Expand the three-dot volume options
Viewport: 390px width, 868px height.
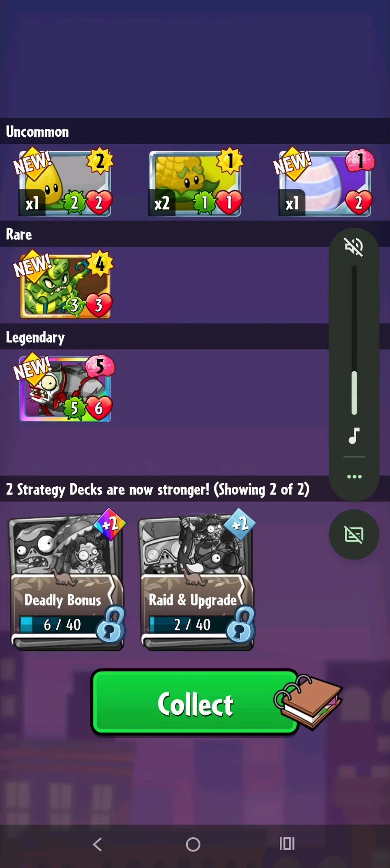[354, 476]
